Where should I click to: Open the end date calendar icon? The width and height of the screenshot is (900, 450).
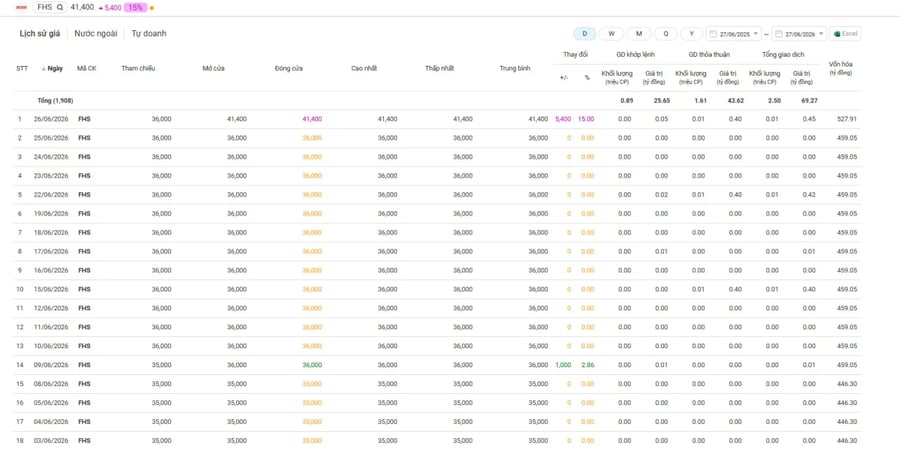[x=779, y=34]
